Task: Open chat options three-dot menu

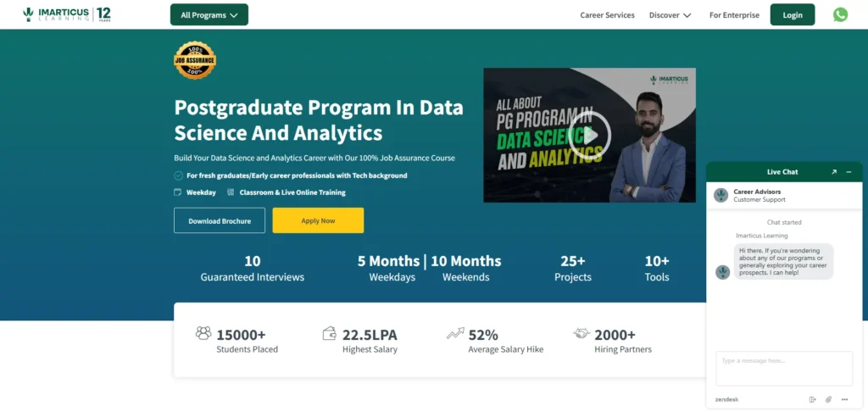Action: 844,399
